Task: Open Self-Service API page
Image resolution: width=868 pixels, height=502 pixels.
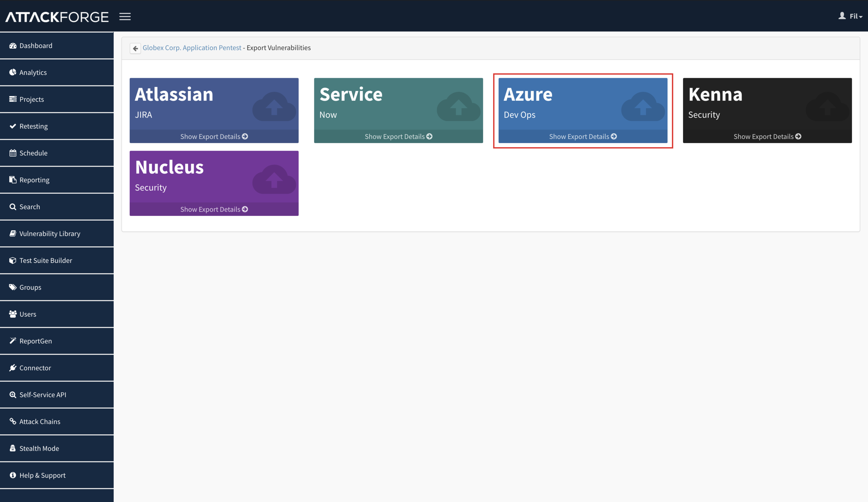Action: [57, 394]
